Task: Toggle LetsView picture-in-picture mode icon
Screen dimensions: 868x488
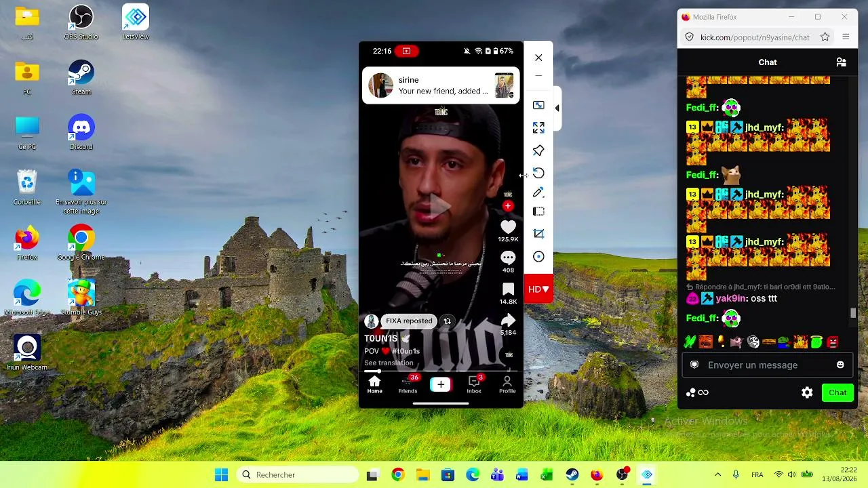Action: click(538, 105)
